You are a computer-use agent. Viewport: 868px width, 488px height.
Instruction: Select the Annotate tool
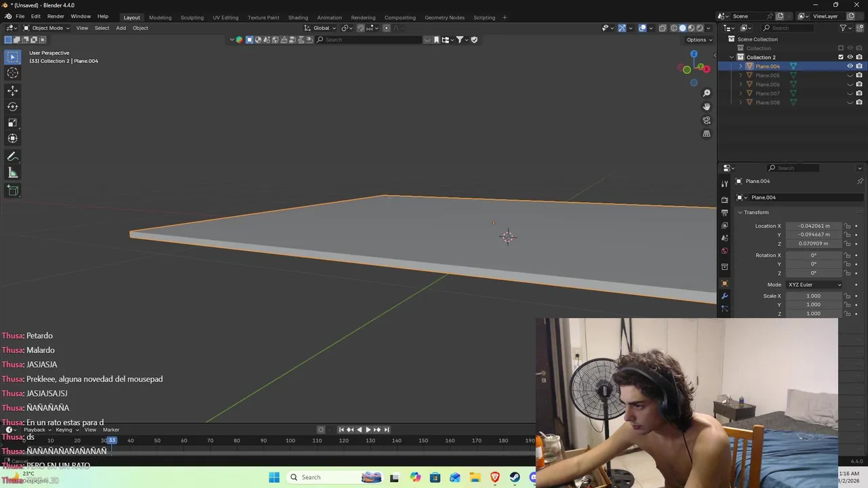[12, 157]
